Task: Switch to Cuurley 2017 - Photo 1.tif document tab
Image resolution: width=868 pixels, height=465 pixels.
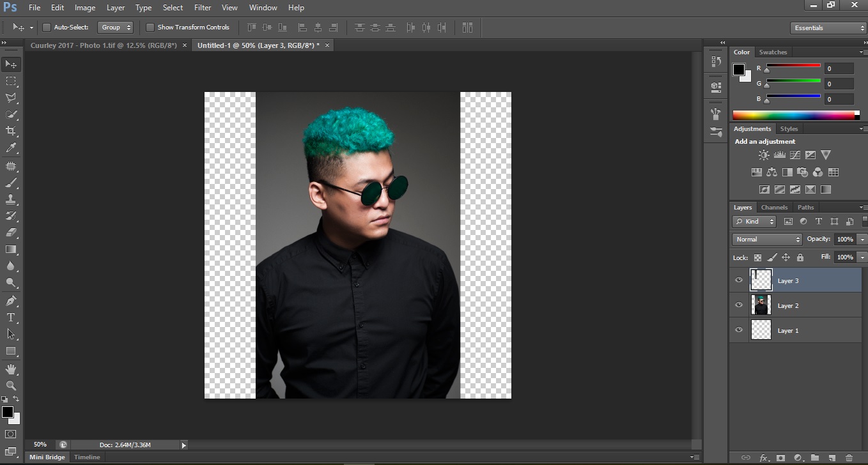Action: pos(104,45)
